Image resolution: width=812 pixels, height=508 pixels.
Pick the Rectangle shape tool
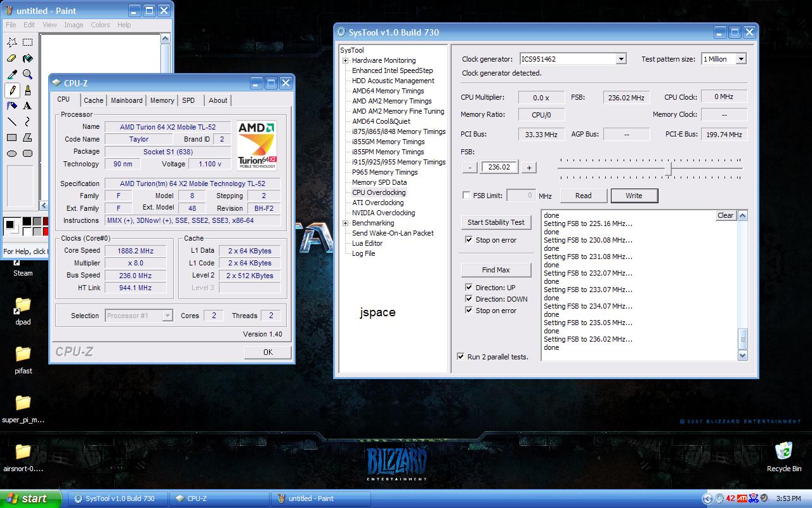(12, 137)
